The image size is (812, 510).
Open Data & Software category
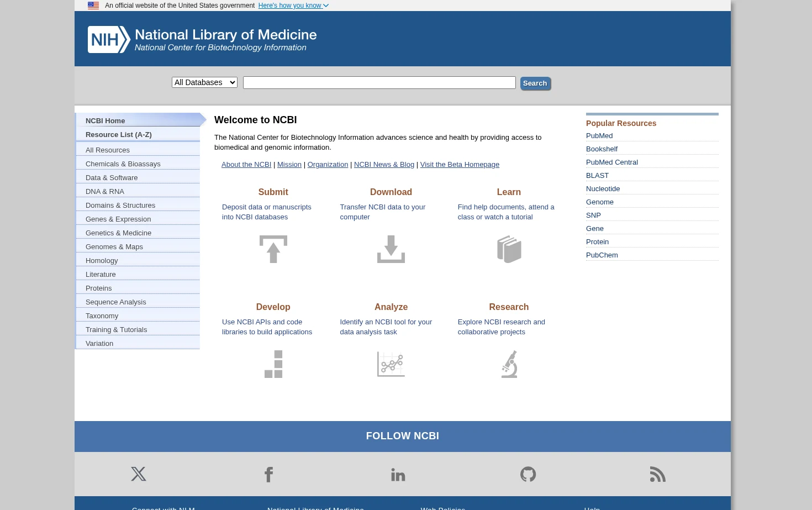[138, 177]
